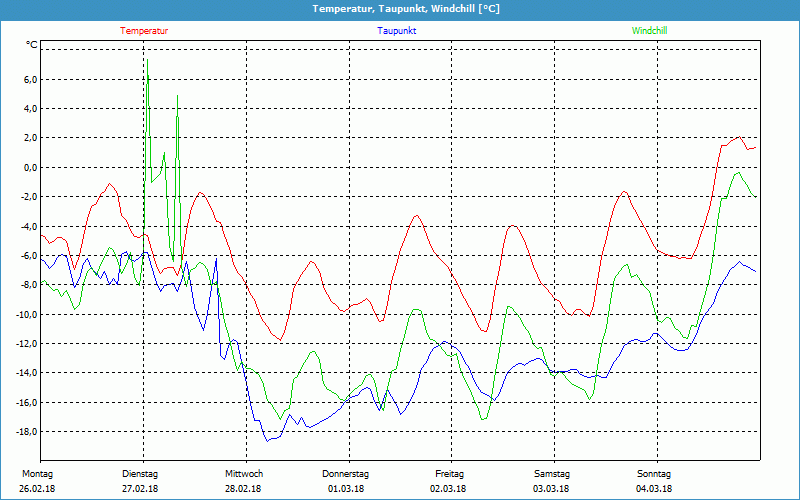Click the tallest green Windchill spike on Dienstag
Screen dimensions: 800x500
[x=147, y=60]
